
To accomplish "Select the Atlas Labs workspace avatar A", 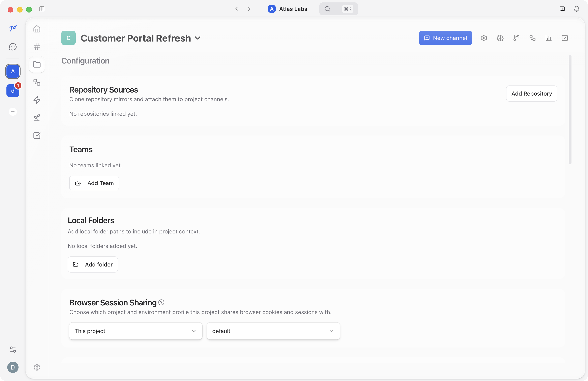I will point(13,72).
